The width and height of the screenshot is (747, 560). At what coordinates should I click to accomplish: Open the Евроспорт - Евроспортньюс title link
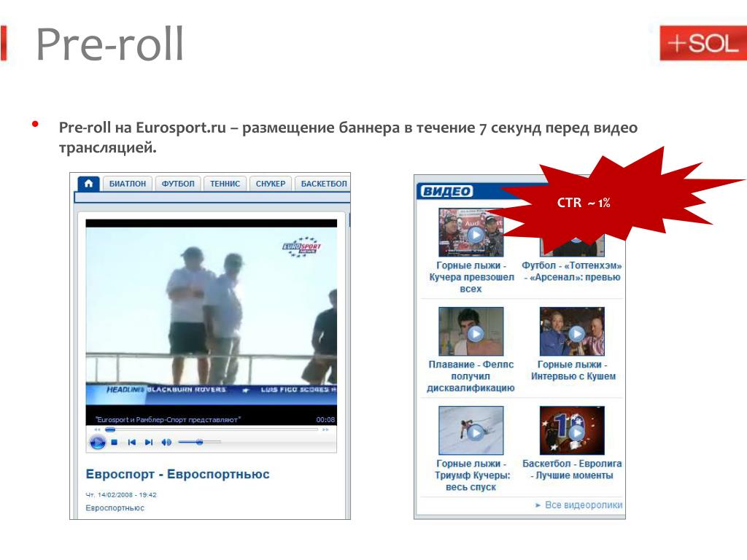tap(178, 474)
